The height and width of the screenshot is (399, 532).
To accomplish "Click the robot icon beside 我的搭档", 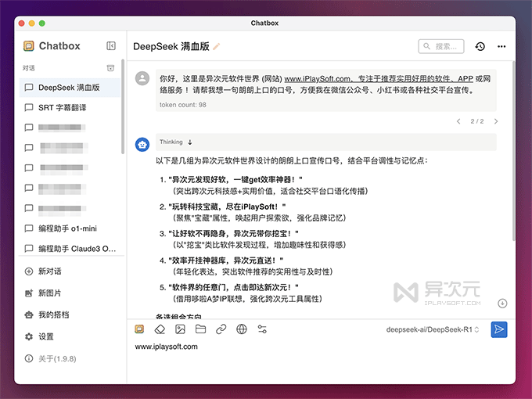I will [x=29, y=315].
